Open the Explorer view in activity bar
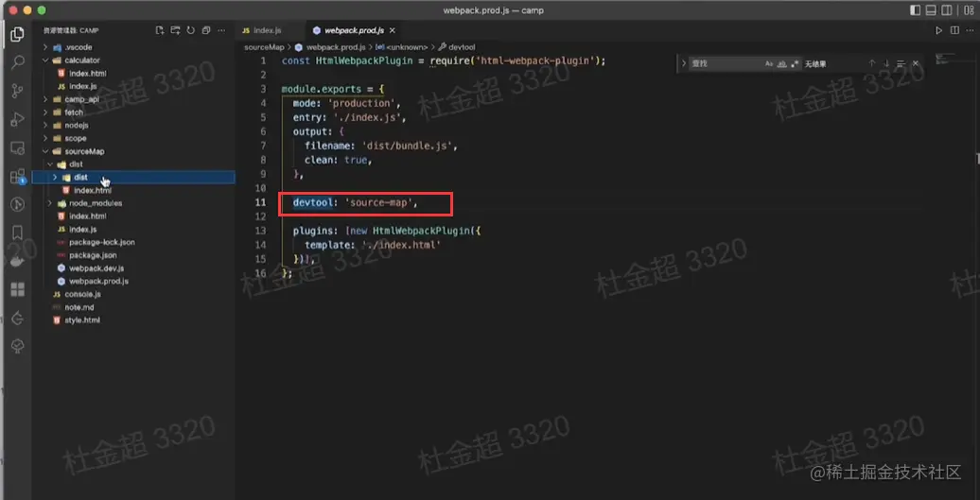 coord(17,34)
